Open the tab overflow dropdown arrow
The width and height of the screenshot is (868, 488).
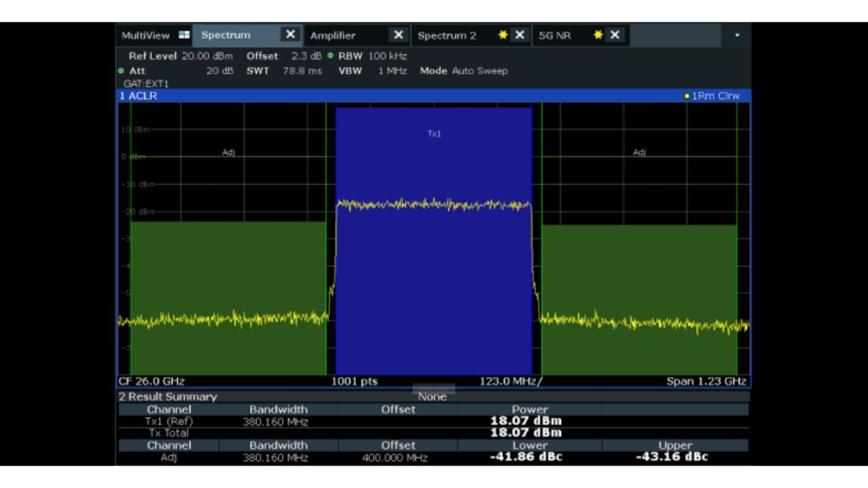(737, 36)
